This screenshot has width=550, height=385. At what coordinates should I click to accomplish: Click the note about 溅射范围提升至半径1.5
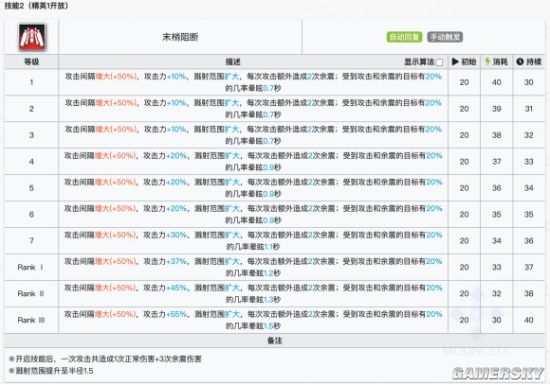[x=51, y=371]
